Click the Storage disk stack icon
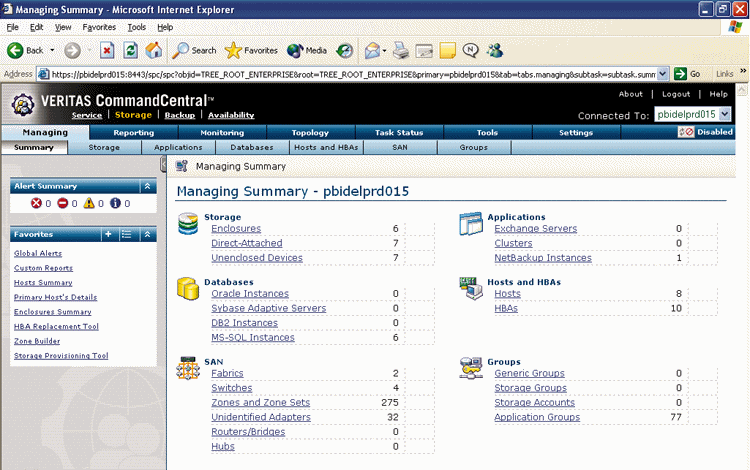This screenshot has width=750, height=470. 188,224
